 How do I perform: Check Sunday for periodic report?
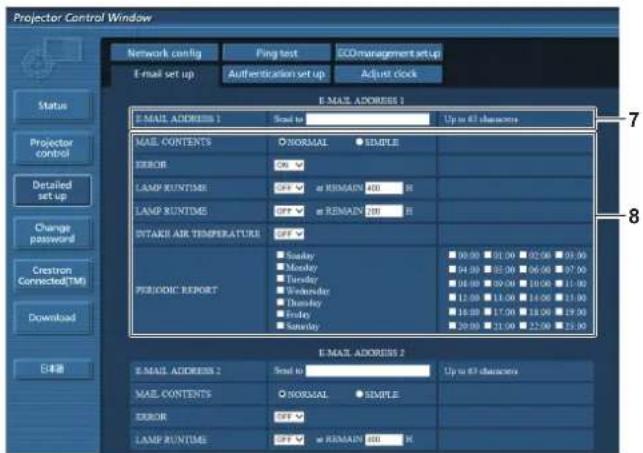point(280,255)
